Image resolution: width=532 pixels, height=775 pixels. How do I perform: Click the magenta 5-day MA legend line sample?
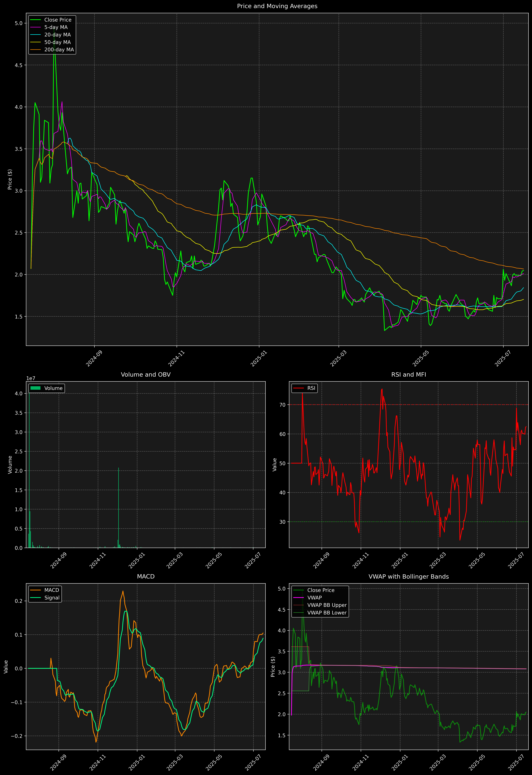tap(35, 27)
